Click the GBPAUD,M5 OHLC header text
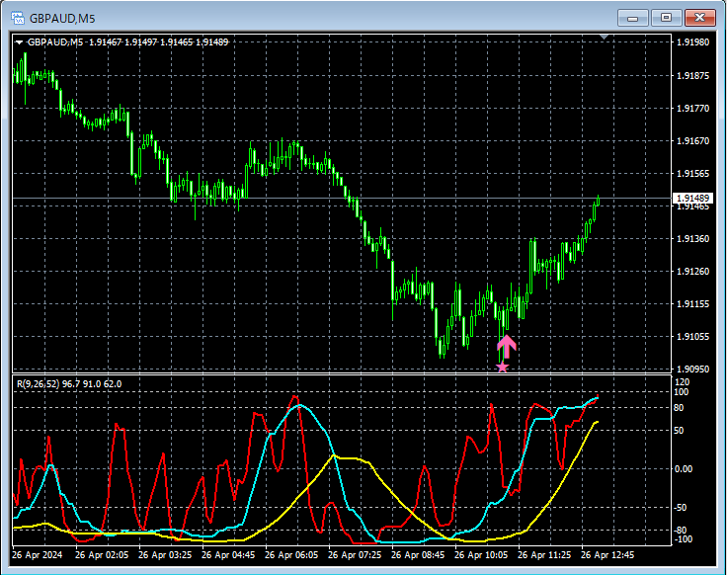 coord(127,42)
